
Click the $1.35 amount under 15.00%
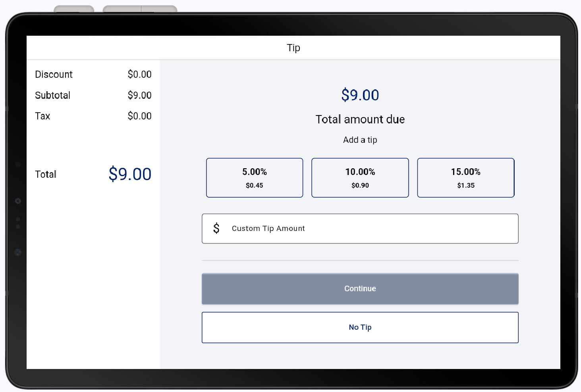tap(465, 185)
